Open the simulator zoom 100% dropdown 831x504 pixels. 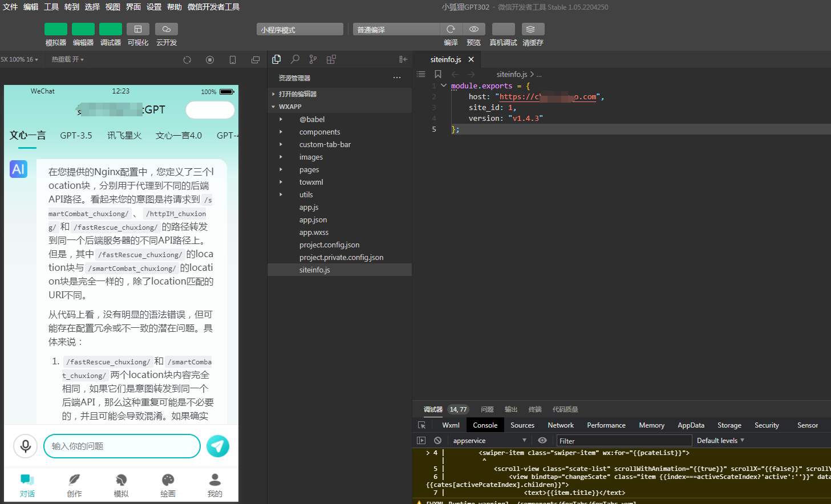[19, 59]
